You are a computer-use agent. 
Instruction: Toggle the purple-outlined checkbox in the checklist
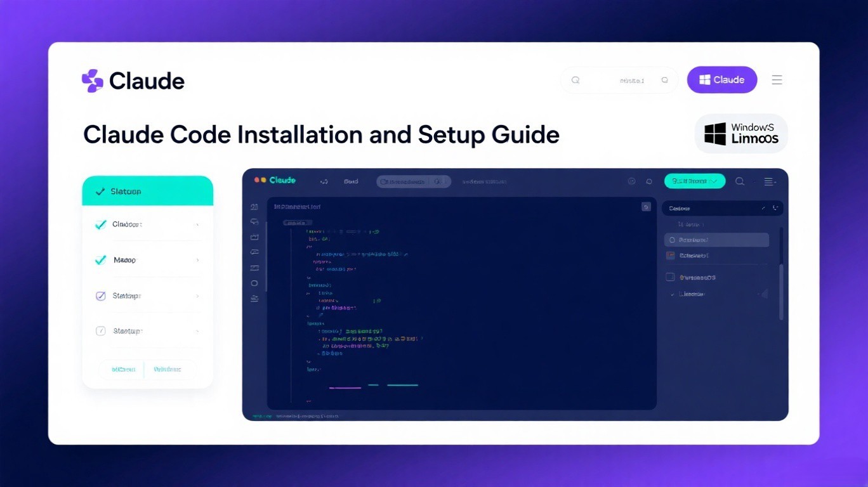point(100,295)
